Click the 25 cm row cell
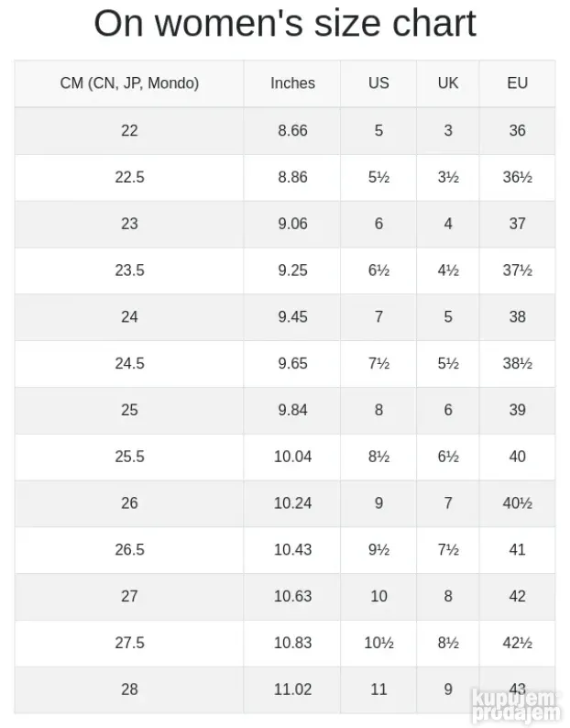 [129, 410]
